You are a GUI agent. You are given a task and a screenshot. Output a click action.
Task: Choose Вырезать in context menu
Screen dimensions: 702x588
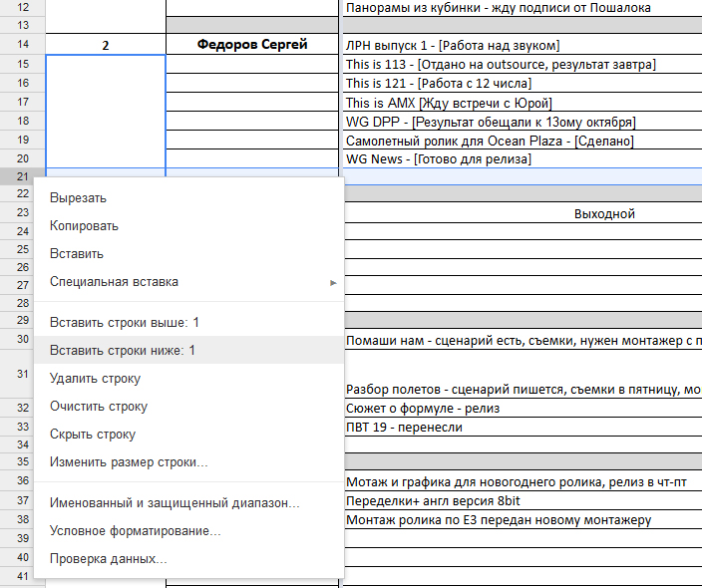[188, 197]
